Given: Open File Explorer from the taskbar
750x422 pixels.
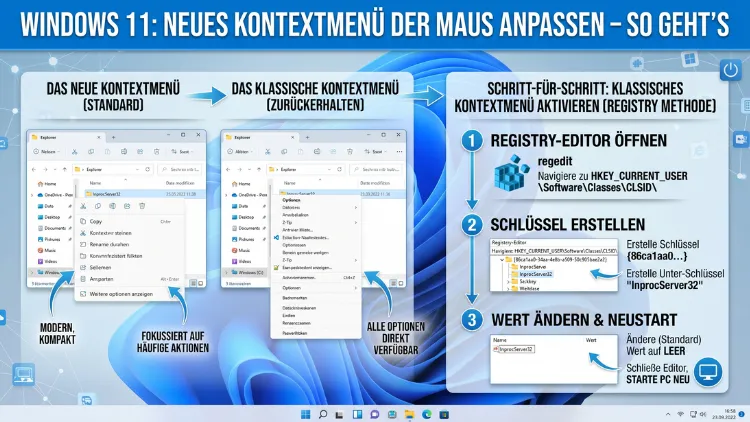Looking at the screenshot, I should coord(409,414).
